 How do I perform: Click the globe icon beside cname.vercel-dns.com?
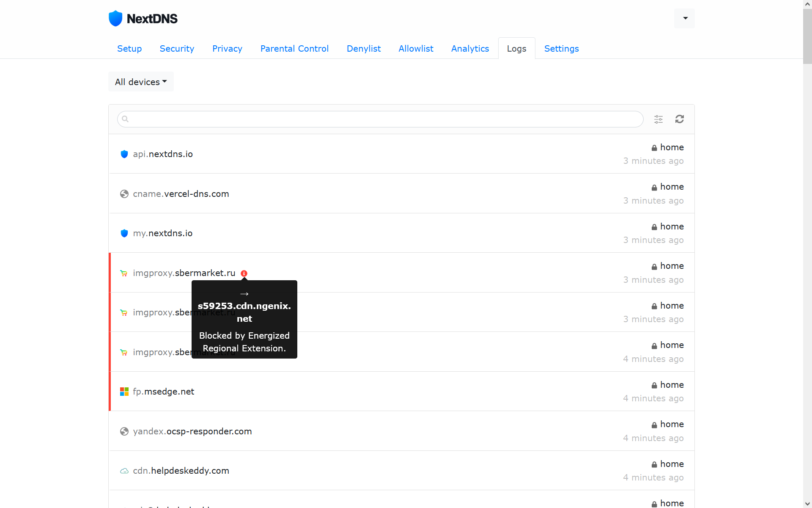pyautogui.click(x=124, y=194)
